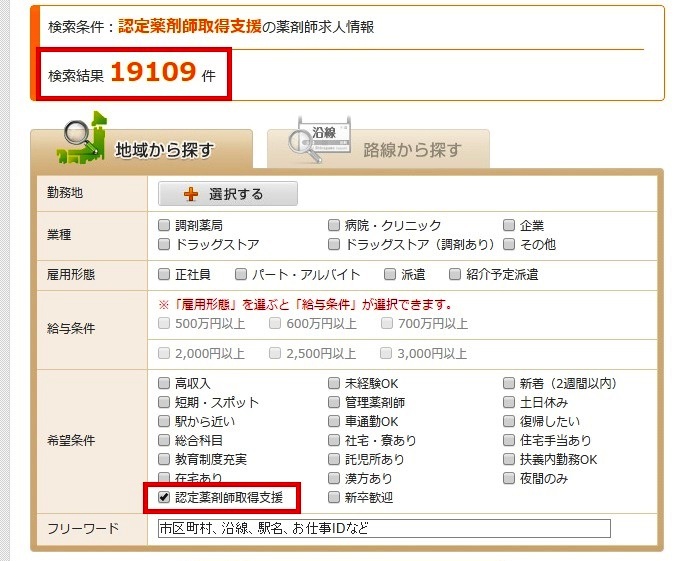
Task: Tick the 紹介予定派遣 checkbox
Action: [x=456, y=274]
